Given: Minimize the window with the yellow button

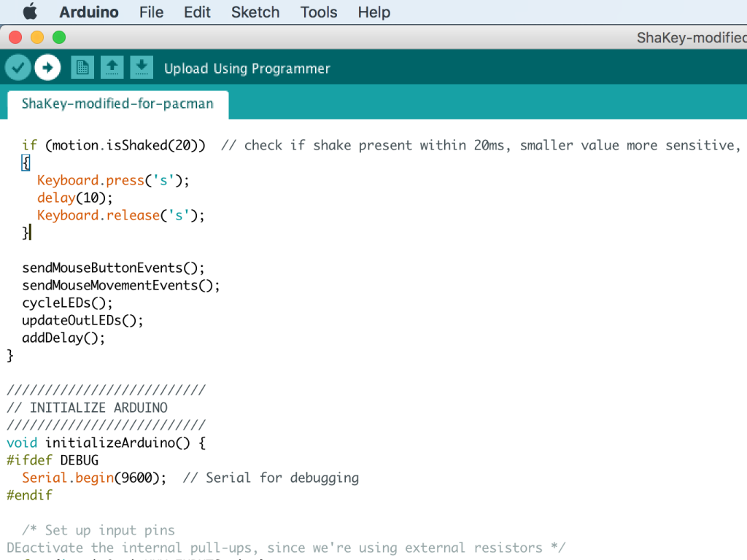Looking at the screenshot, I should pyautogui.click(x=37, y=37).
